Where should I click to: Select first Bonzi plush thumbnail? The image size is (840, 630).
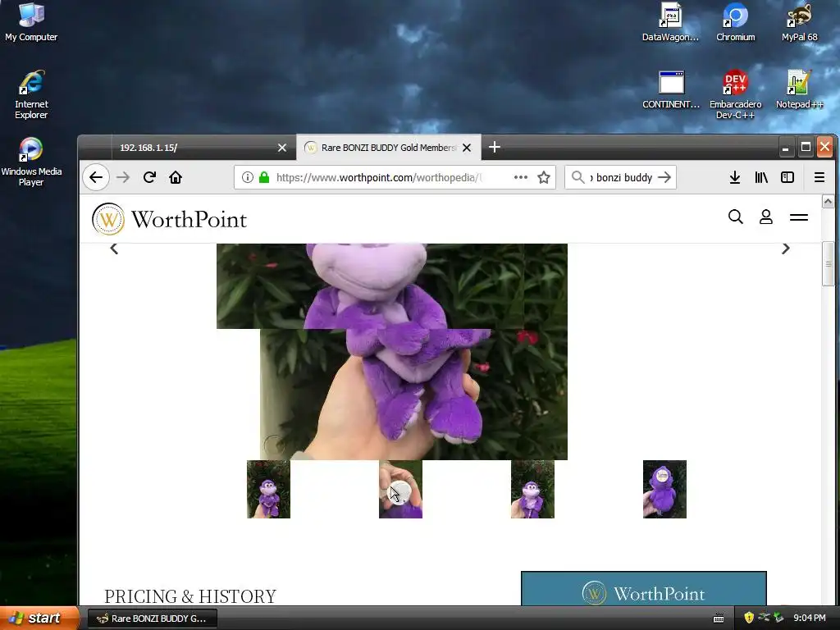pyautogui.click(x=268, y=489)
